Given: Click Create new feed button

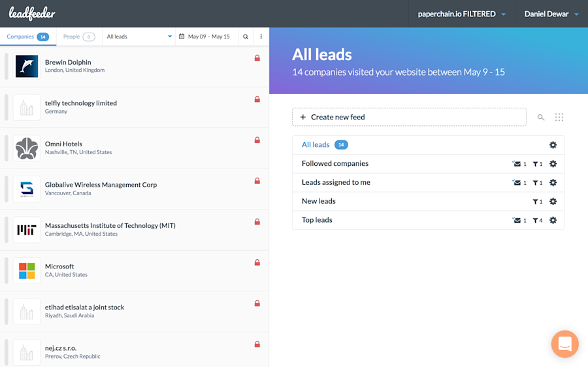Looking at the screenshot, I should (409, 117).
